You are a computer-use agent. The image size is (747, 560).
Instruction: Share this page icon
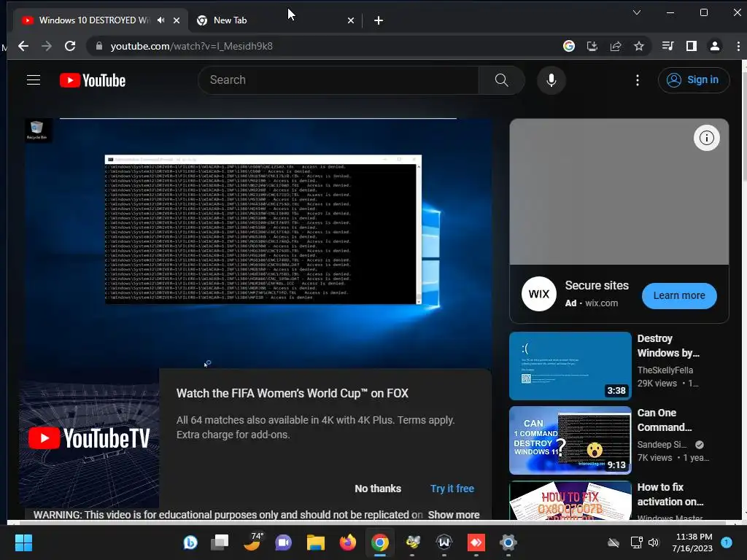tap(616, 46)
